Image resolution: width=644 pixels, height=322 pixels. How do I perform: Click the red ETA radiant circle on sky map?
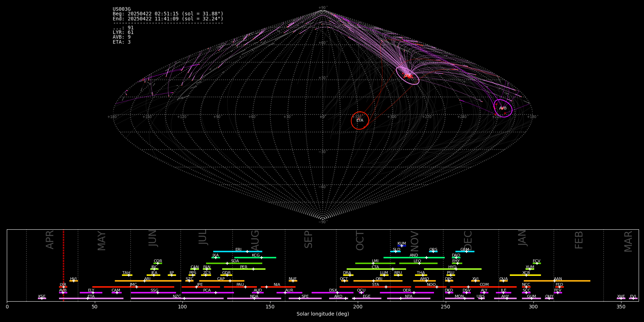tap(360, 121)
